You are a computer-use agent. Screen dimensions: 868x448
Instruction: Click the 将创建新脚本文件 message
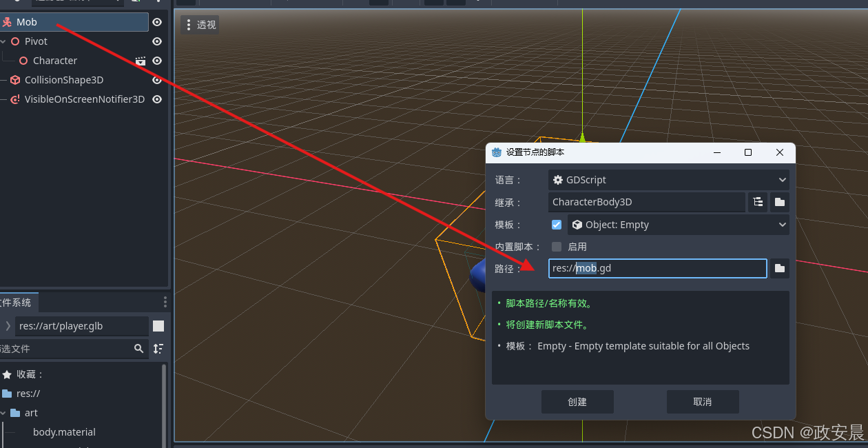pyautogui.click(x=547, y=325)
